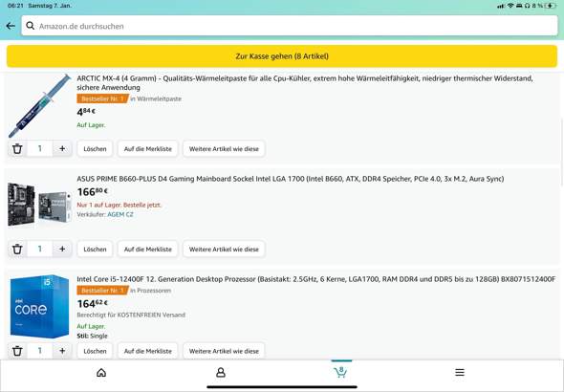The image size is (564, 392).
Task: Open the Intel Core i5-12400F product title
Action: pyautogui.click(x=315, y=279)
